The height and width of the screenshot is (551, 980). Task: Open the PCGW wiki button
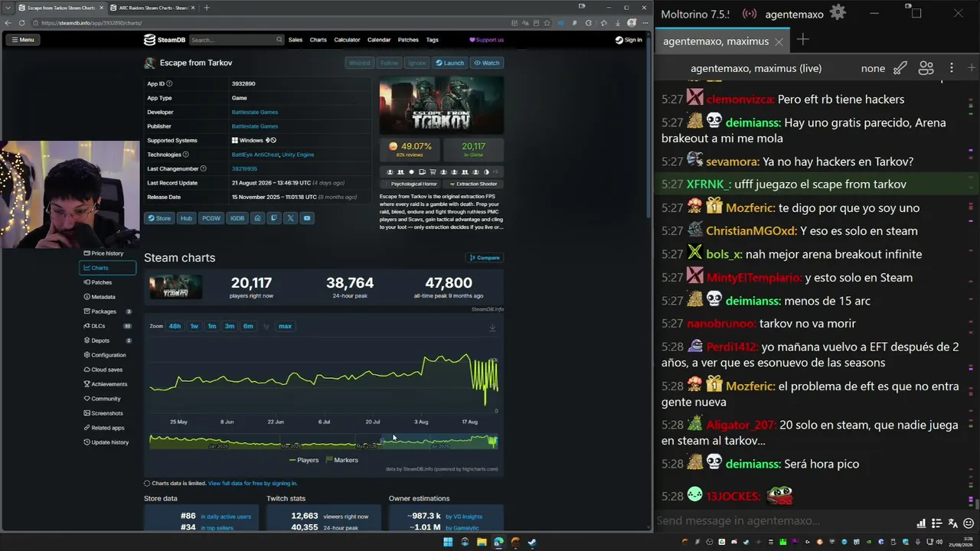pyautogui.click(x=211, y=218)
